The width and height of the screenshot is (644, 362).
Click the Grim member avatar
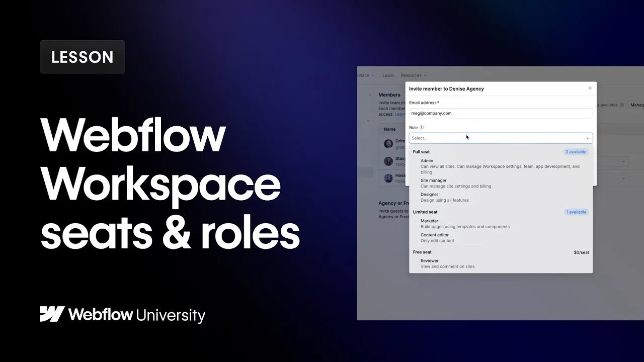(x=388, y=144)
